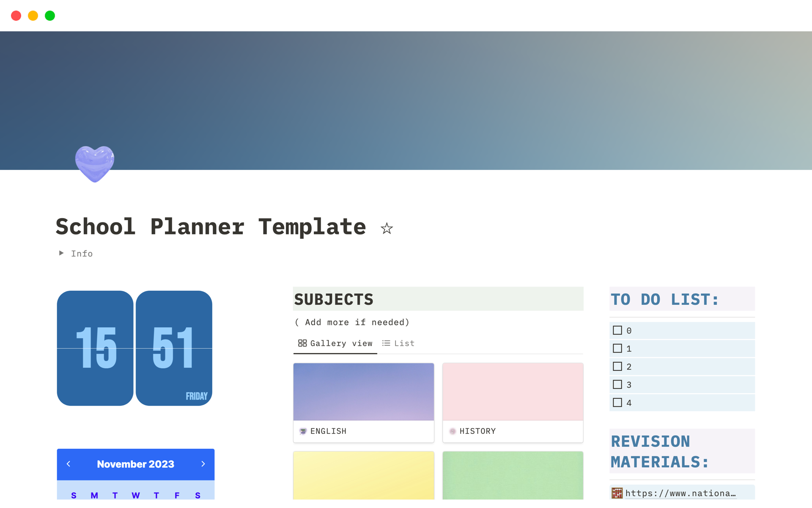The width and height of the screenshot is (812, 508).
Task: Switch to the Gallery view tab
Action: click(341, 343)
